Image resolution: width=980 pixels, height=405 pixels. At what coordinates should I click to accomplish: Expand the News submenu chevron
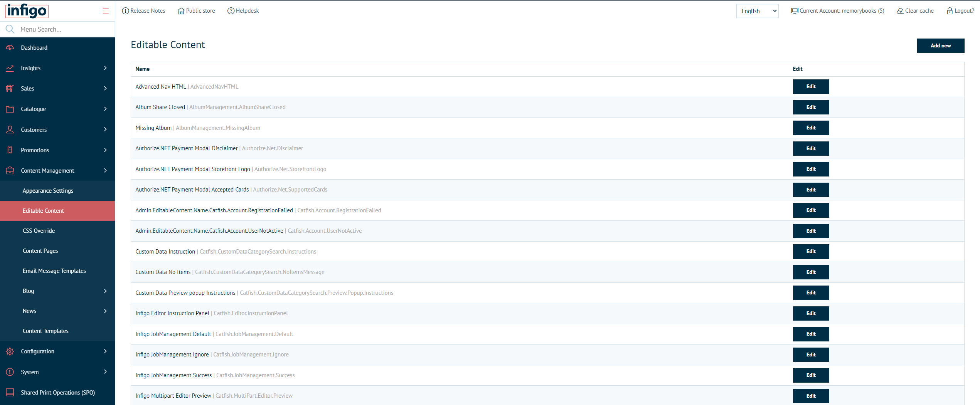tap(105, 311)
